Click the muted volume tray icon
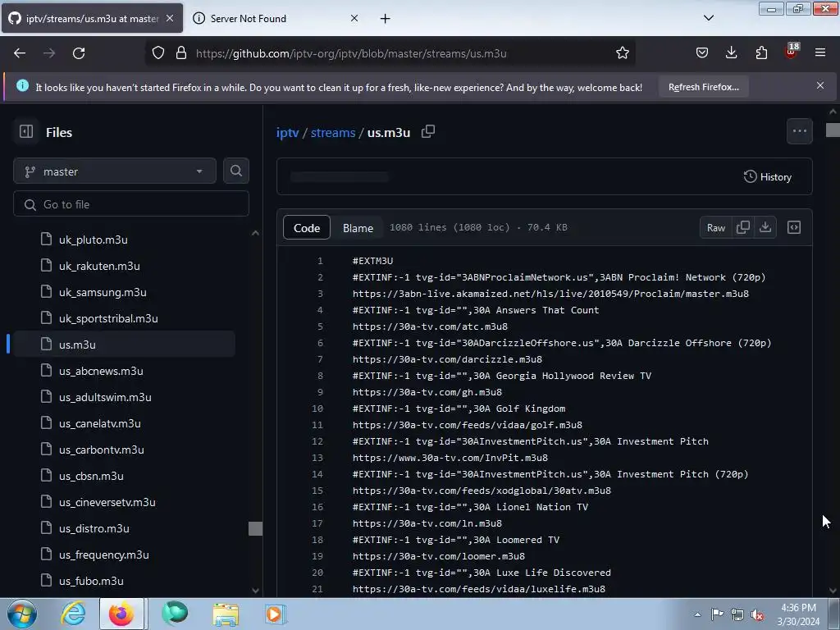The height and width of the screenshot is (630, 840). tap(757, 614)
